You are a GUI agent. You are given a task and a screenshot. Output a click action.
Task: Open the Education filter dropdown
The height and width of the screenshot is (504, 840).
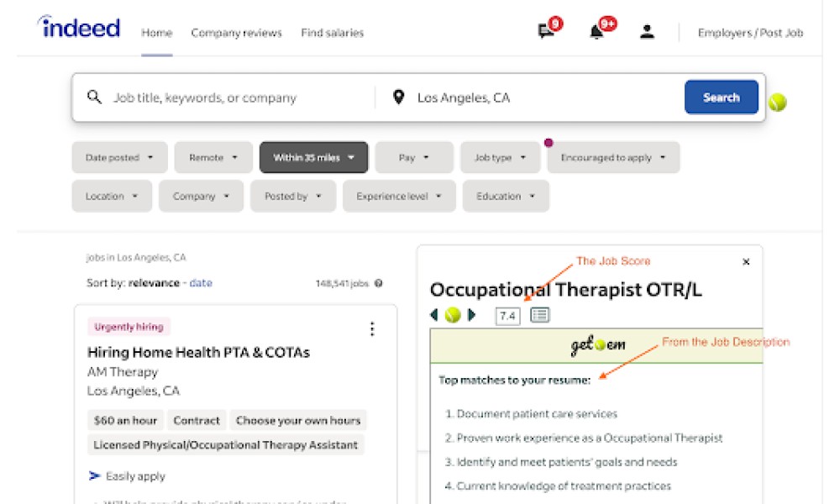pos(506,196)
